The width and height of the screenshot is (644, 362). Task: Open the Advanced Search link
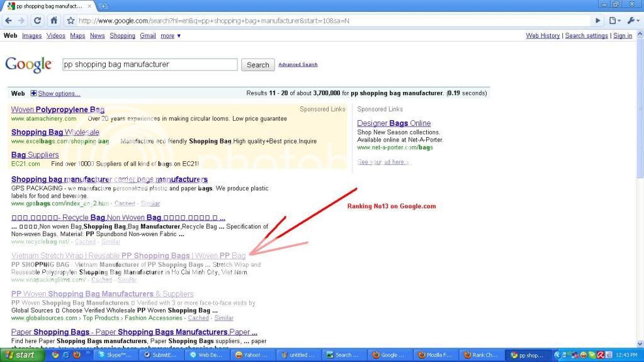298,64
